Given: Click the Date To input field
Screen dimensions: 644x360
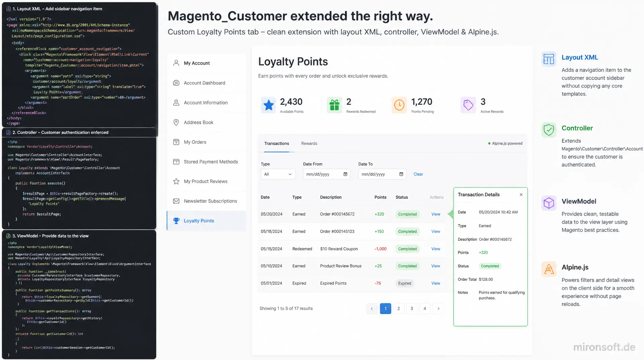Looking at the screenshot, I should tap(382, 174).
